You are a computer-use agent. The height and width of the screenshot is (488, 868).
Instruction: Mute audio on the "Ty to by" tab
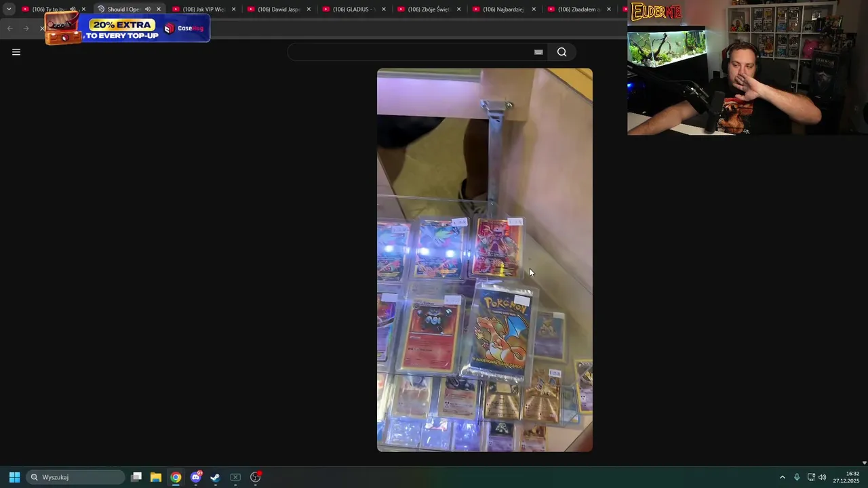pos(73,9)
